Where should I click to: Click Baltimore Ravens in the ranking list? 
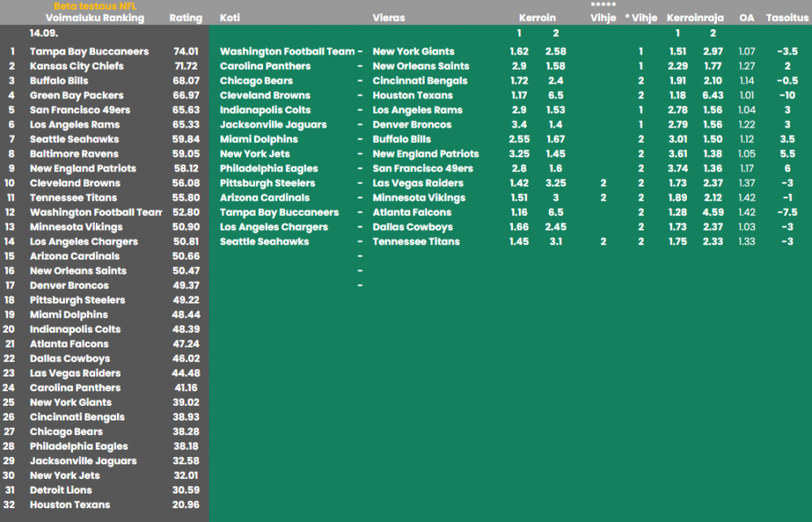74,153
